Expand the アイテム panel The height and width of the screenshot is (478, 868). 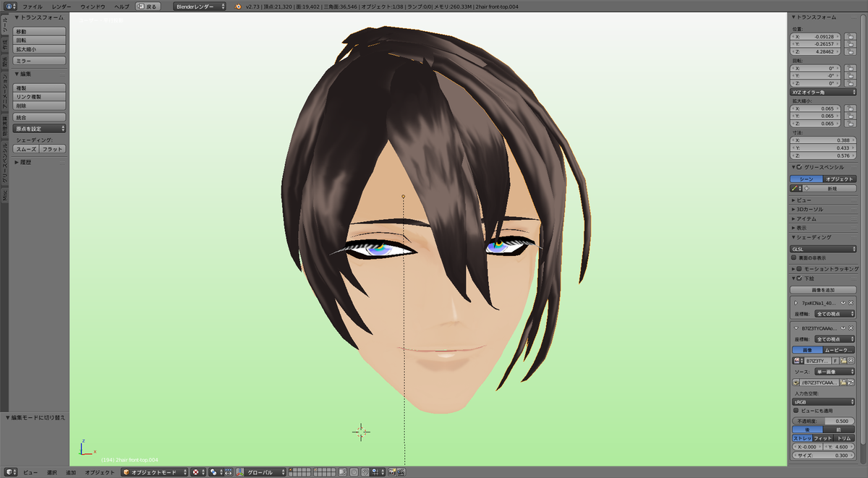(806, 218)
